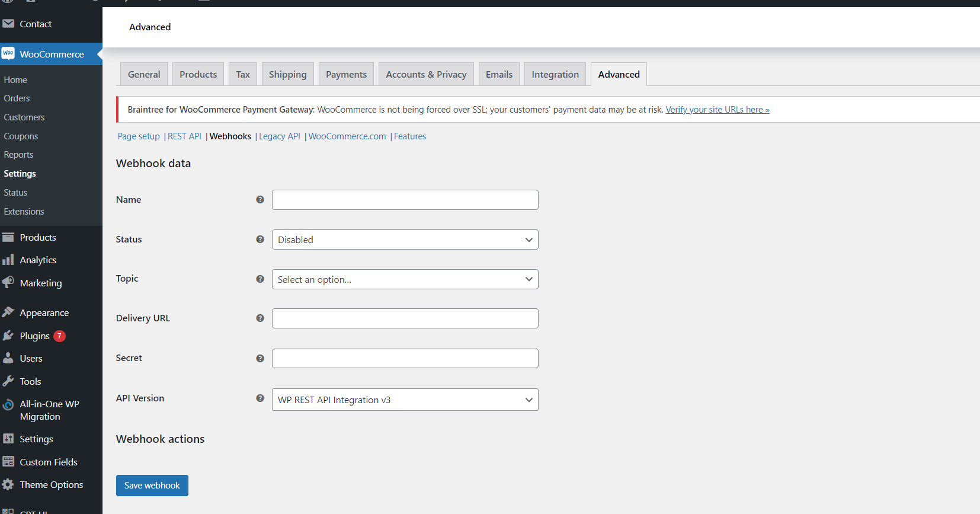The image size is (980, 514).
Task: Open the Emails settings tab
Action: [x=499, y=74]
